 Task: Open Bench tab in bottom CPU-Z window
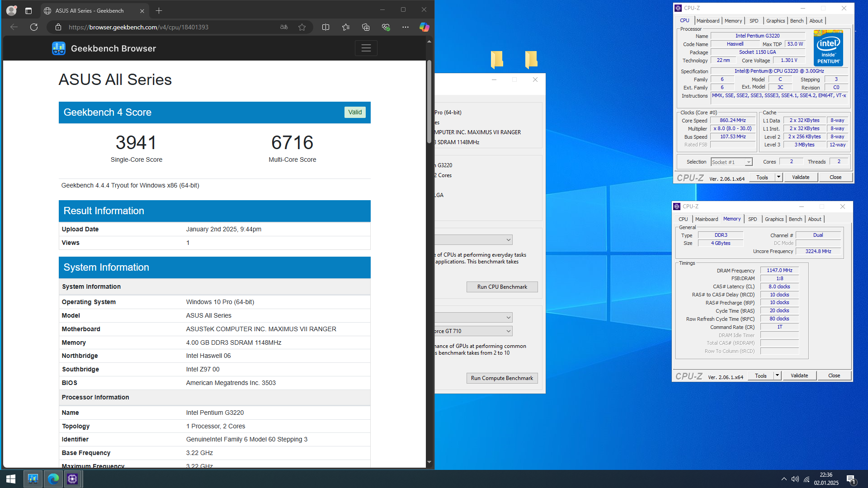pyautogui.click(x=795, y=219)
